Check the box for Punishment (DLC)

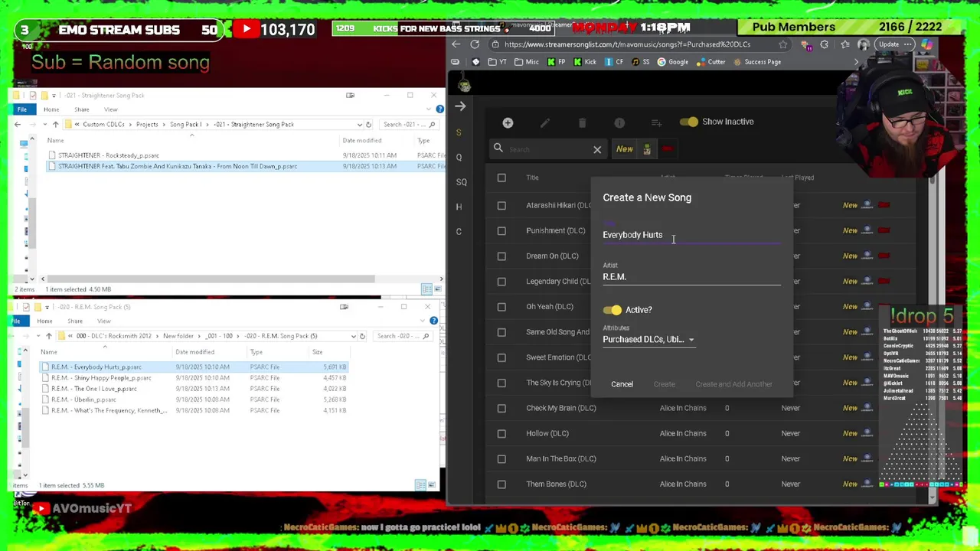click(501, 230)
